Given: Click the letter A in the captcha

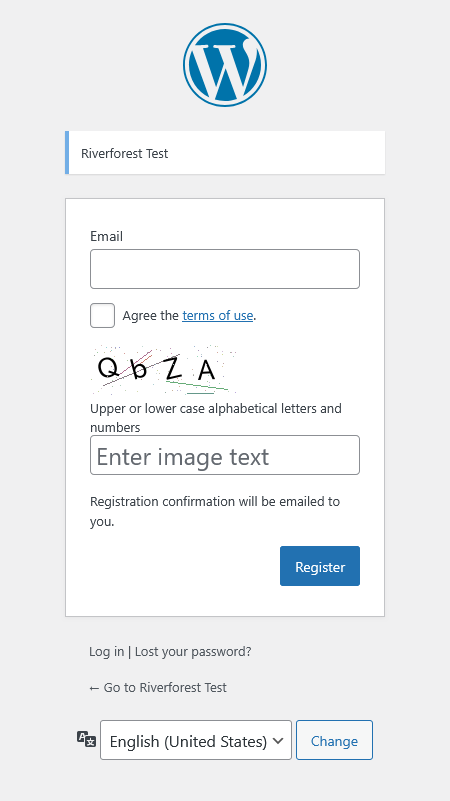Looking at the screenshot, I should [206, 370].
